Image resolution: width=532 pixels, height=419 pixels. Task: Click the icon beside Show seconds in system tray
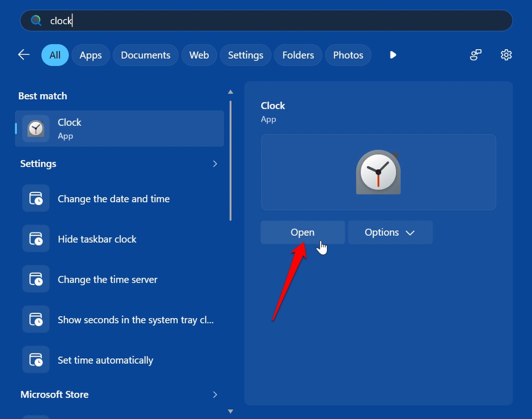click(x=36, y=319)
